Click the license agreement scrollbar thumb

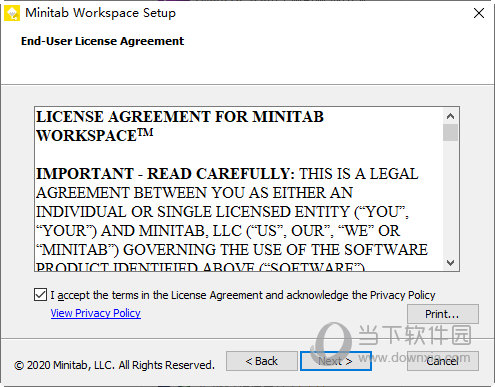coord(450,133)
